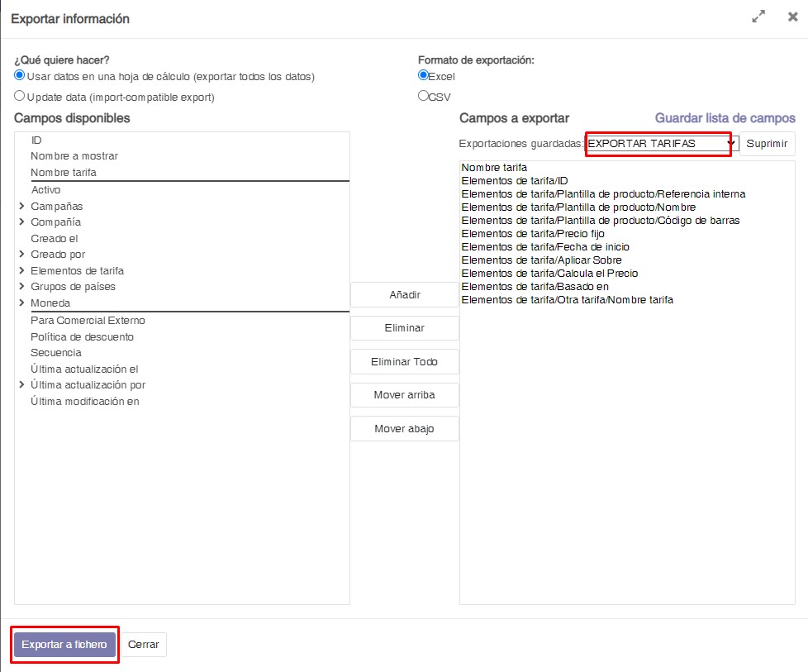The image size is (808, 672).
Task: Expand the Campañas field node
Action: coord(21,206)
